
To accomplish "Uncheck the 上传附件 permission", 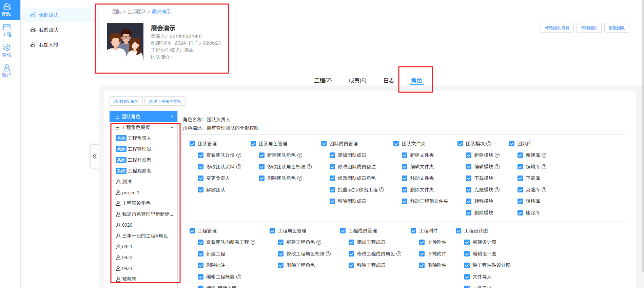I will pos(422,242).
